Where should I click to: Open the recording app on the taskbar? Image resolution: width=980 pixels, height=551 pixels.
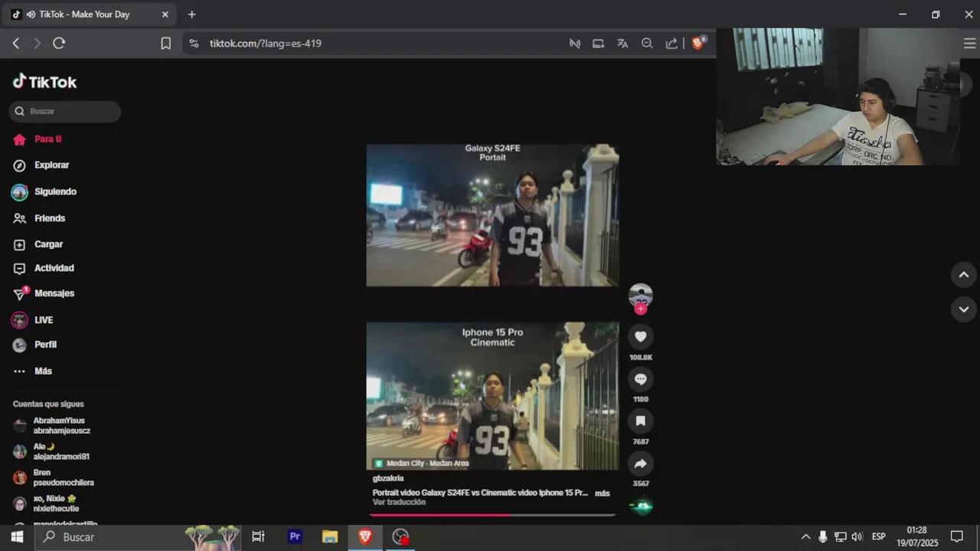[x=400, y=537]
